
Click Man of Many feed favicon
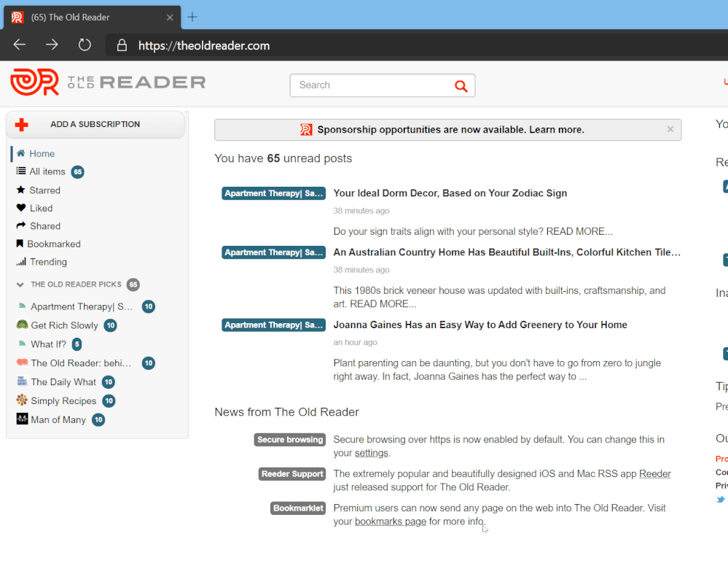pyautogui.click(x=22, y=419)
